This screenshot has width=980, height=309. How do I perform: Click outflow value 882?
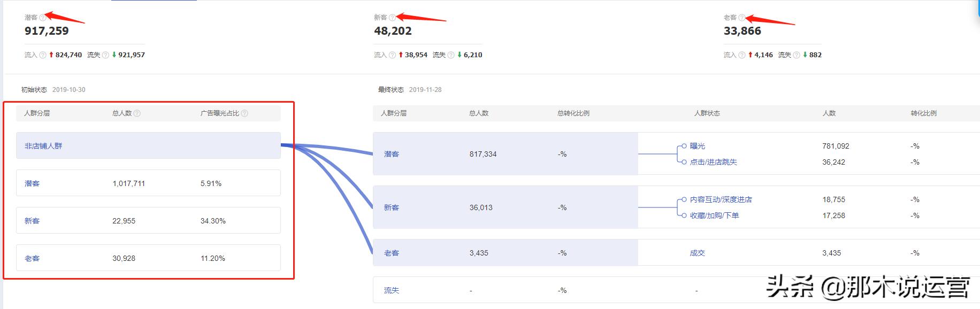pos(816,55)
